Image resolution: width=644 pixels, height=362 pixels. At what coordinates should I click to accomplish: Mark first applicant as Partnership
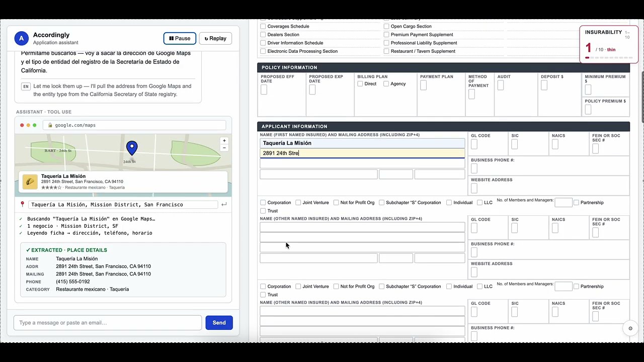(577, 203)
